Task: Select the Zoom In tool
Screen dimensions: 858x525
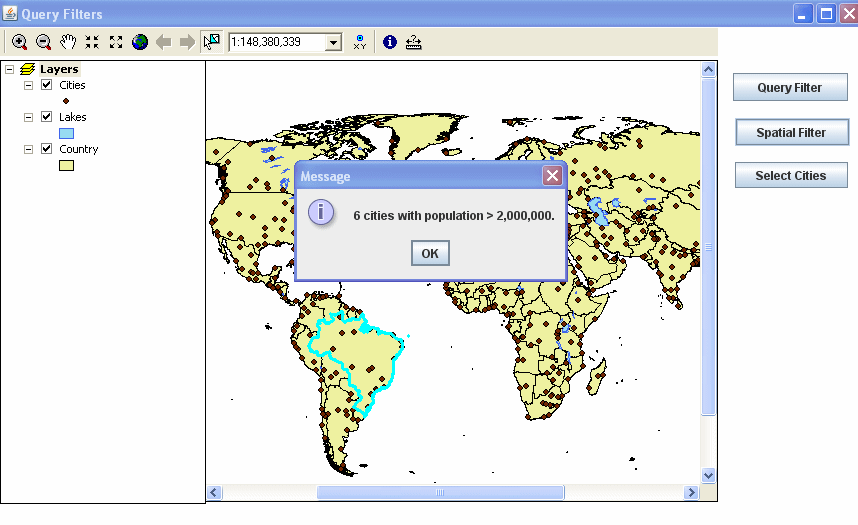Action: (x=19, y=42)
